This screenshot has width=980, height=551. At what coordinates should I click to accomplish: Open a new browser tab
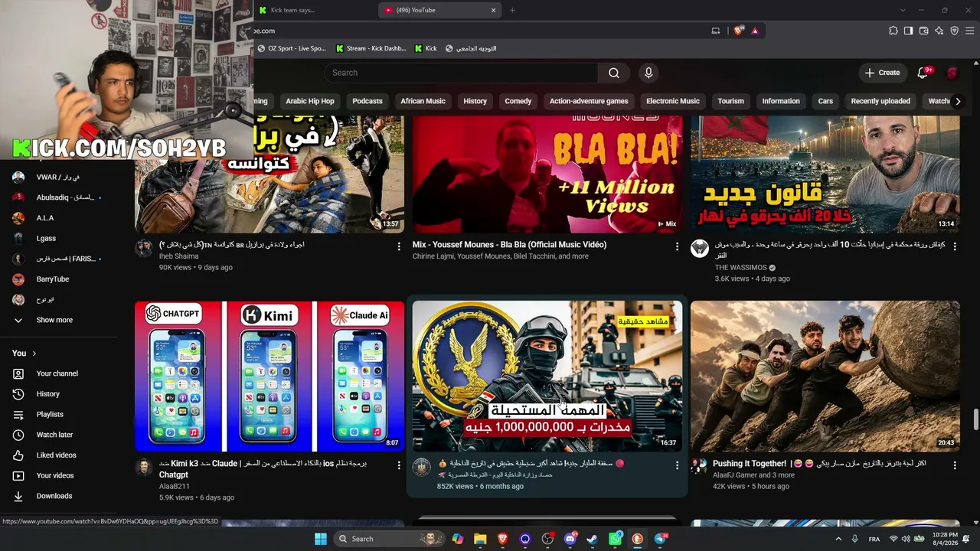click(x=512, y=10)
